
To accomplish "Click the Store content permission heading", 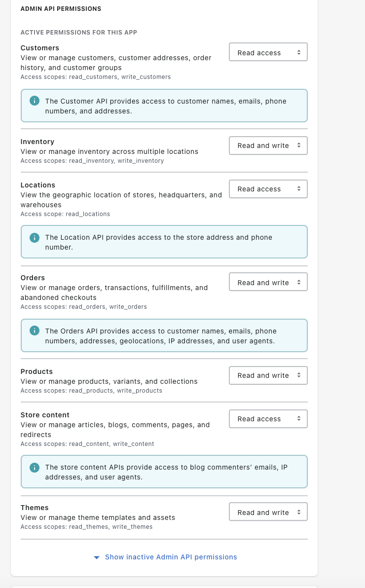I will [45, 415].
